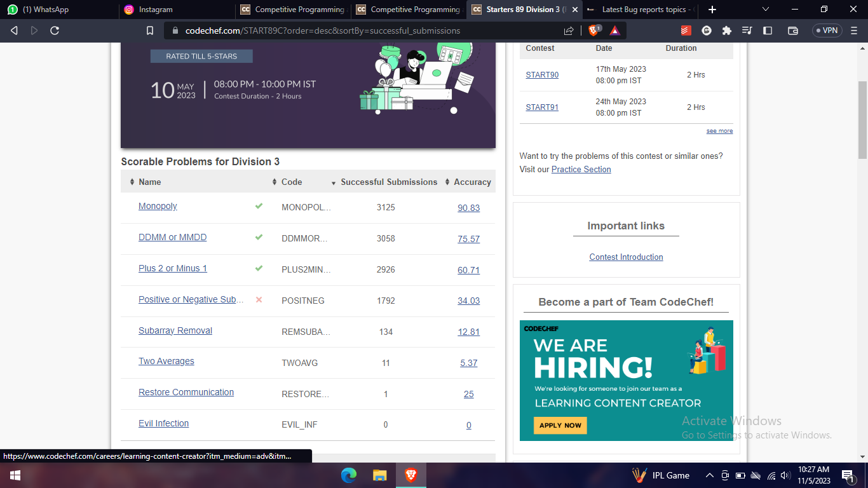This screenshot has width=868, height=488.
Task: Open the Evil Infection problem
Action: 163,423
